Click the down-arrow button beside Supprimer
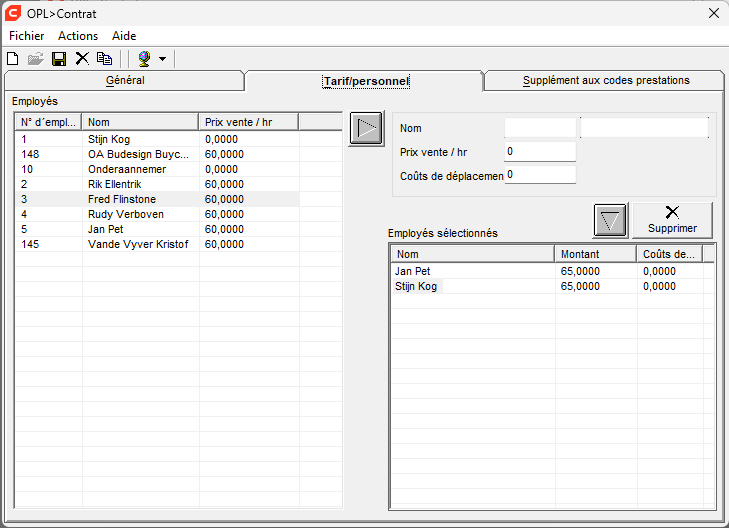The width and height of the screenshot is (729, 528). point(610,220)
